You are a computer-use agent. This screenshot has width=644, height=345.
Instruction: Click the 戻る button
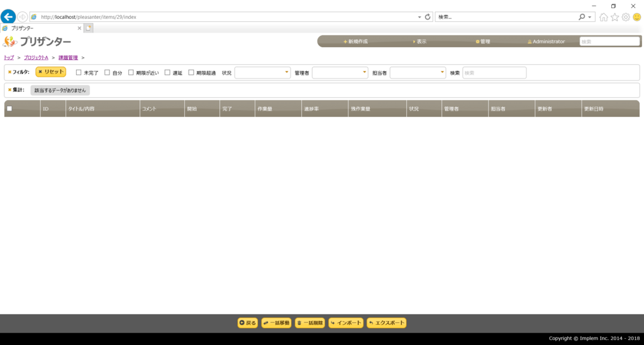[248, 323]
